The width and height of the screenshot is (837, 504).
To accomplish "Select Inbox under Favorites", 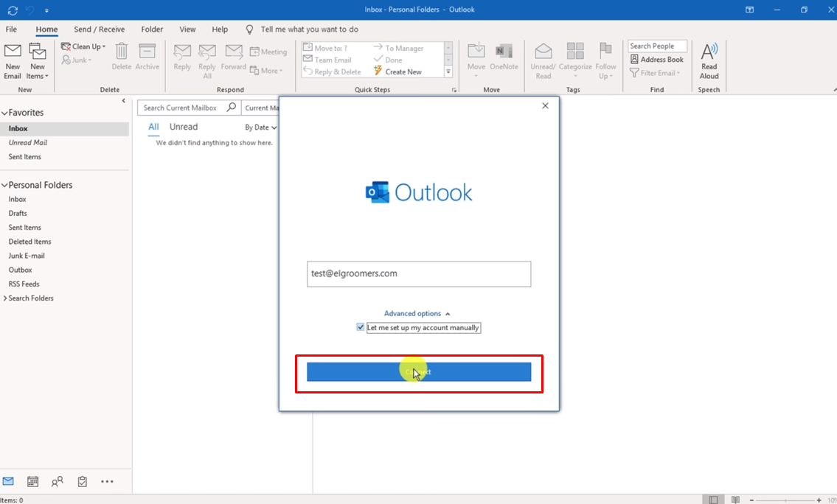I will click(65, 128).
